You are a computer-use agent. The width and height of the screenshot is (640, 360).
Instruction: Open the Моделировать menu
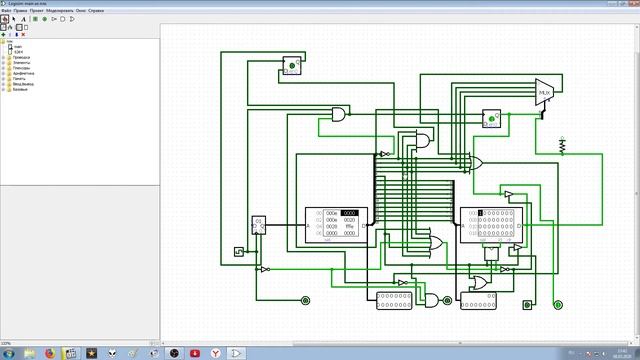[60, 11]
